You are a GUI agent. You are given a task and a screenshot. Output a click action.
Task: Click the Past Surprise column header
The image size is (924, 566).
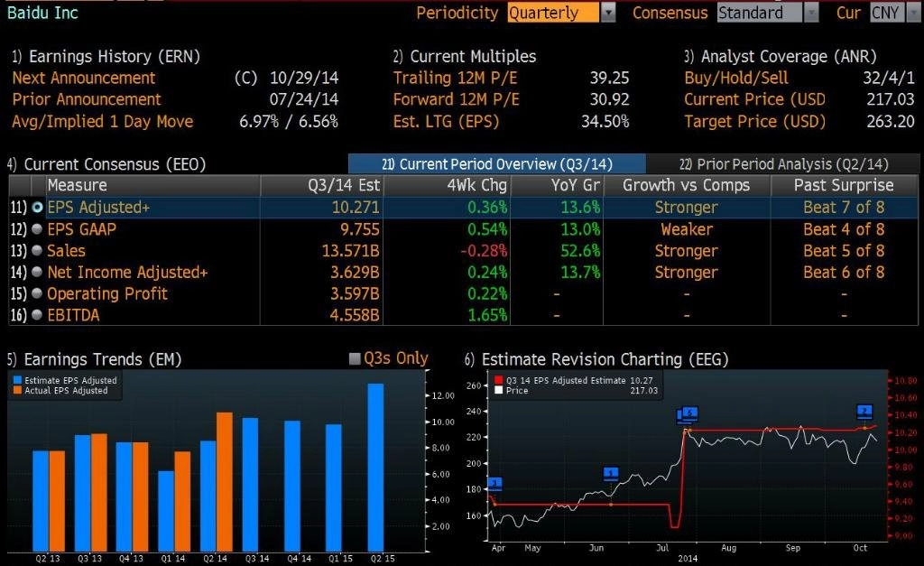844,185
